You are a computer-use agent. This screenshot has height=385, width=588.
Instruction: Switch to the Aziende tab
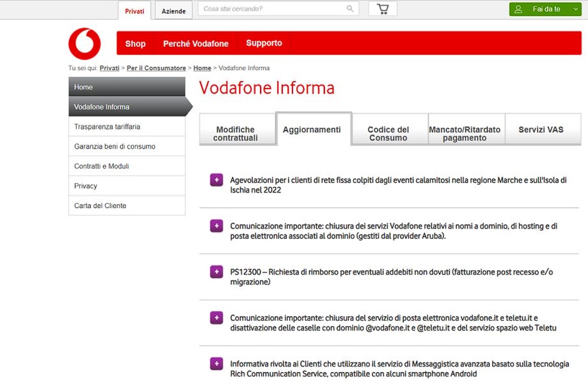point(174,11)
